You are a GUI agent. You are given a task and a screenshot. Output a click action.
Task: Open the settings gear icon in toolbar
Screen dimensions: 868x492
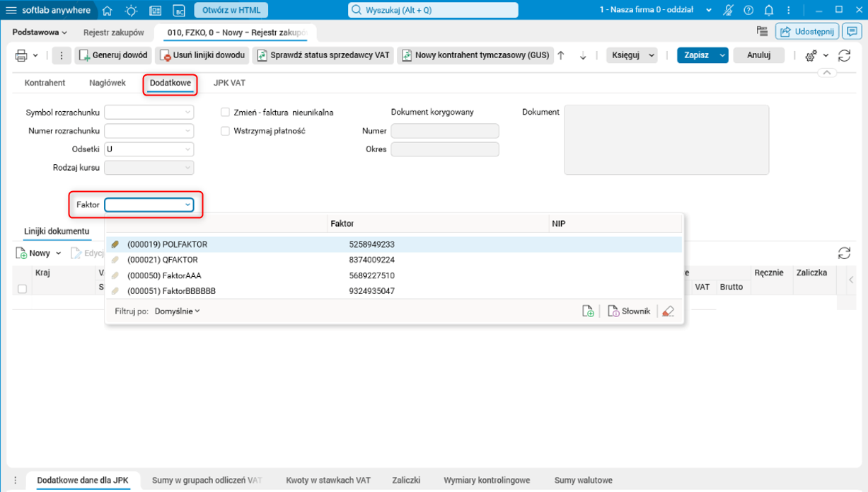pyautogui.click(x=811, y=55)
